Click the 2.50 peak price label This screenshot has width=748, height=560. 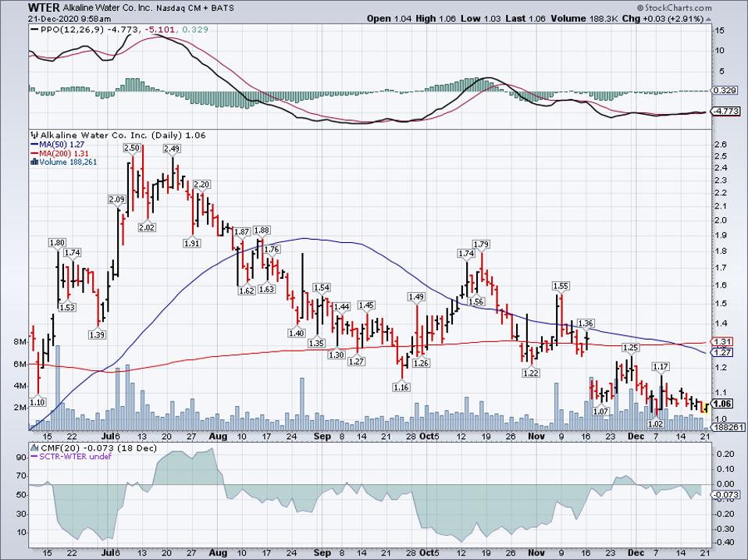(132, 148)
